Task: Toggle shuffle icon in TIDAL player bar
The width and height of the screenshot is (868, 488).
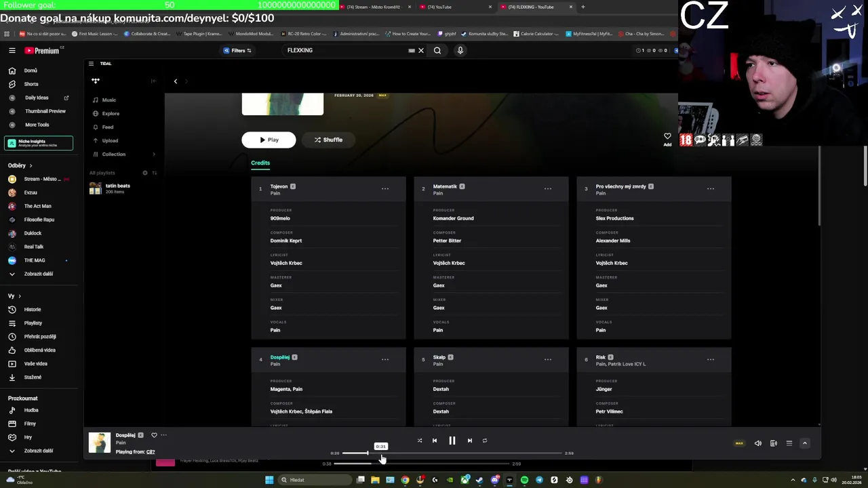Action: coord(419,441)
